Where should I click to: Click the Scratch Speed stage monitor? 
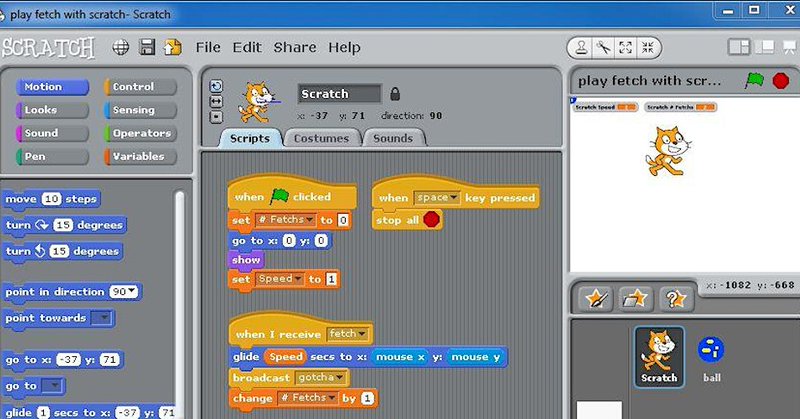pos(605,107)
